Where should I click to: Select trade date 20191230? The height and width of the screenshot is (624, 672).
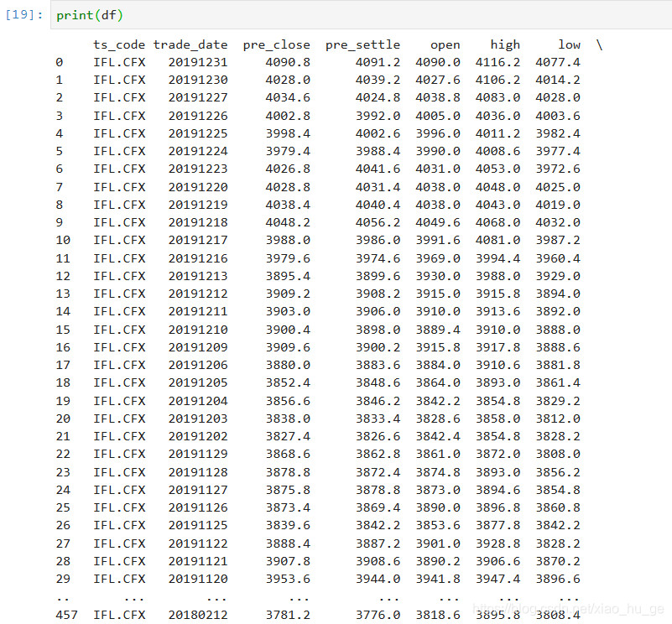tap(198, 81)
